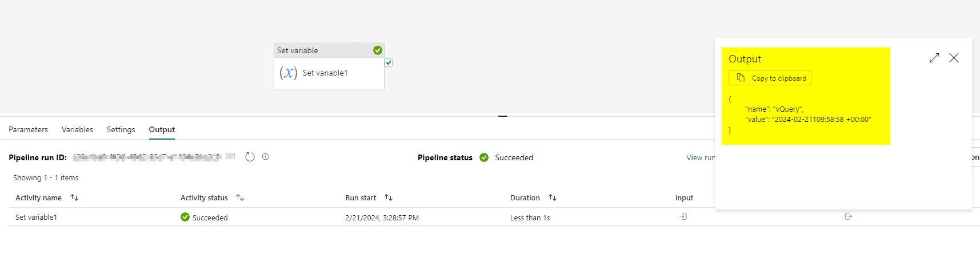980x257 pixels.
Task: Copy the pipeline run ID
Action: point(230,156)
